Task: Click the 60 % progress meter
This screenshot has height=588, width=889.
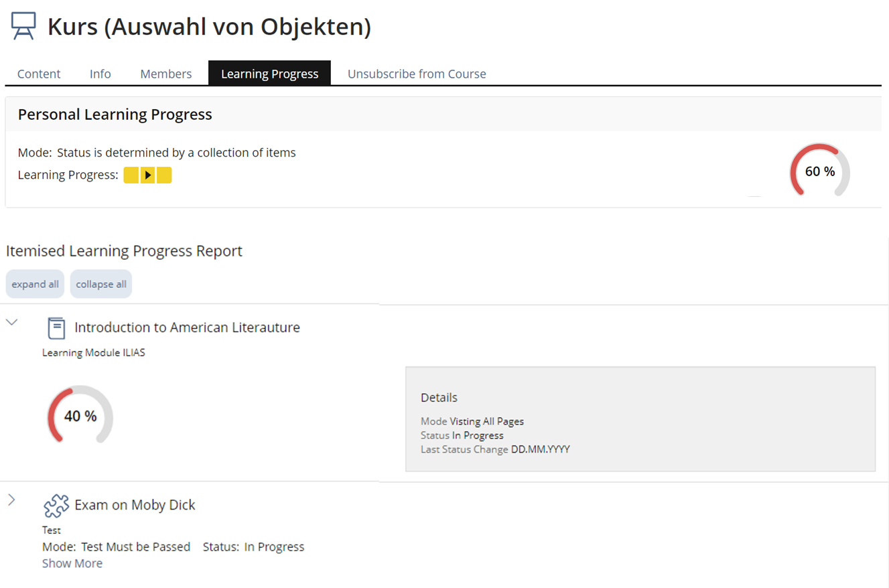Action: tap(819, 171)
